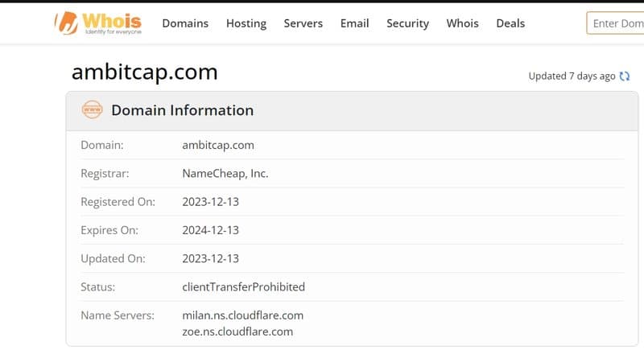
Task: Select the Registered On date 2023-12-13
Action: click(210, 202)
